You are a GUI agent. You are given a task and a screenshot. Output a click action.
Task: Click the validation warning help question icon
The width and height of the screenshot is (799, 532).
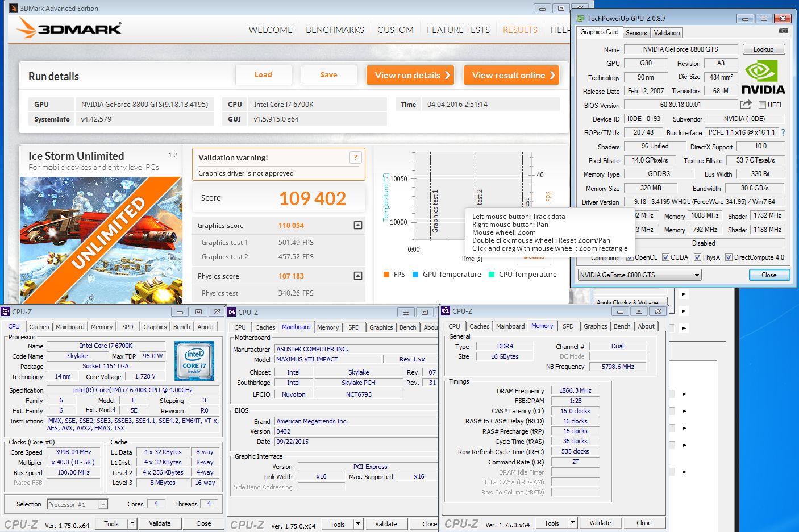click(x=356, y=157)
